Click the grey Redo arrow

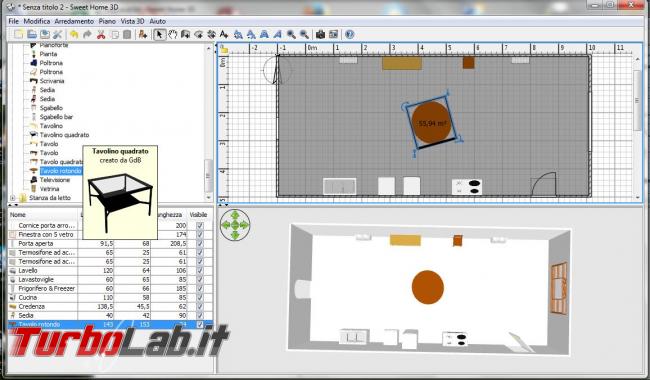point(87,34)
